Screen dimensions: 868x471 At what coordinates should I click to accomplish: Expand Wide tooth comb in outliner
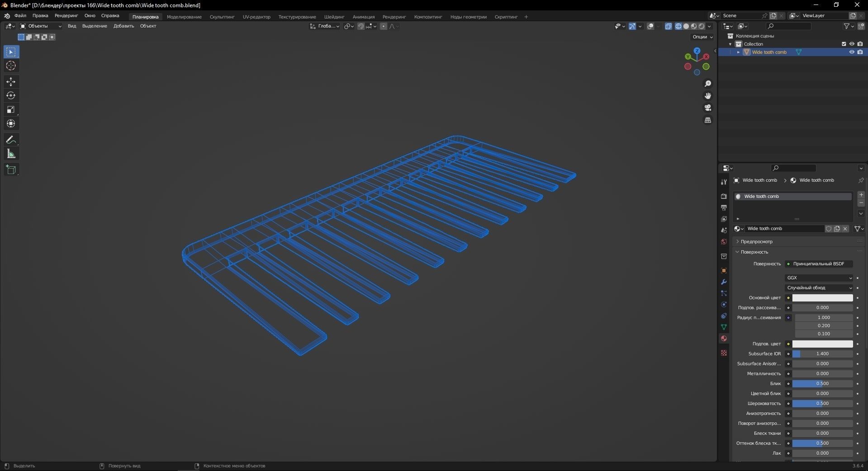click(739, 52)
